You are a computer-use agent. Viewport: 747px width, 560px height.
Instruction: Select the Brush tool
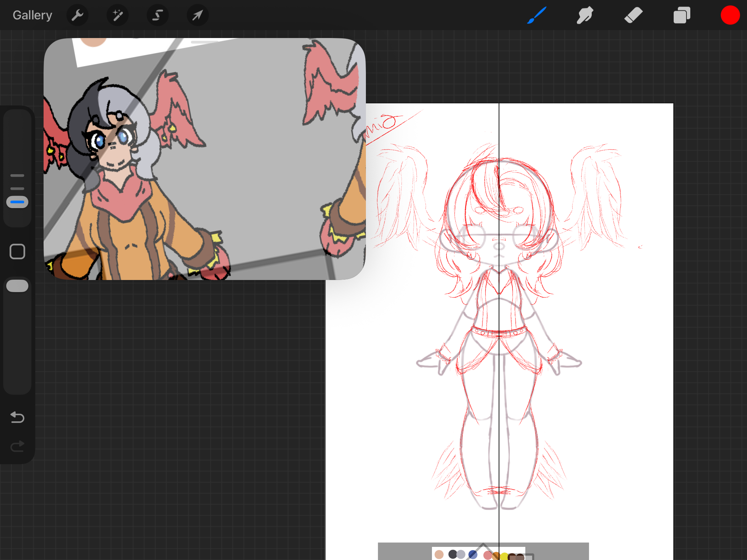tap(536, 15)
